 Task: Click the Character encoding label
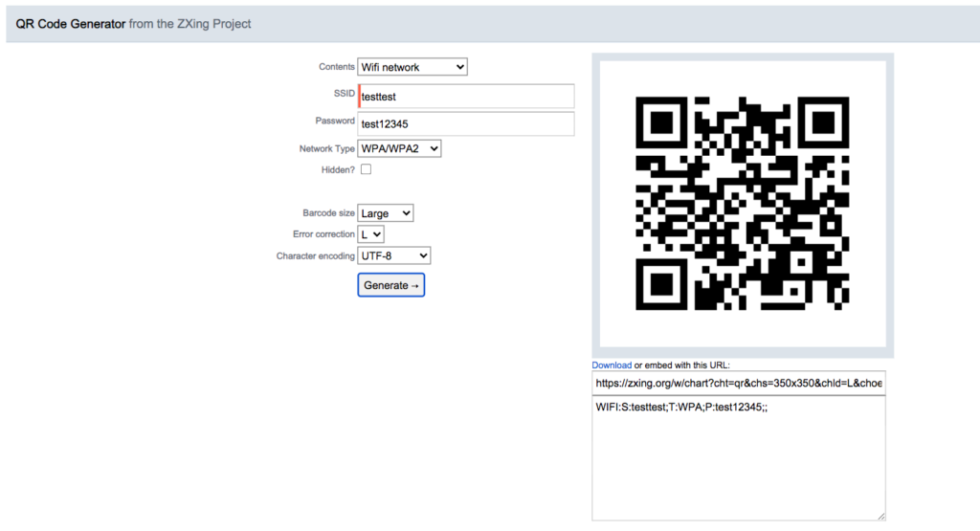click(316, 256)
